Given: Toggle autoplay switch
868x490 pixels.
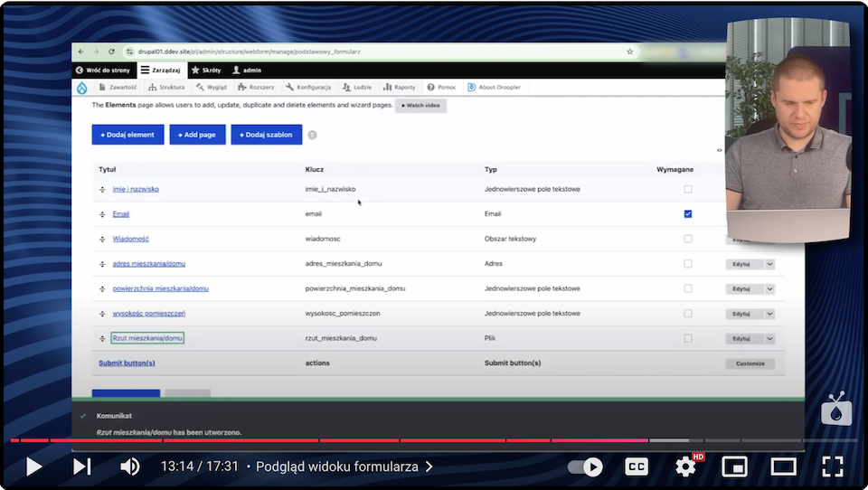Looking at the screenshot, I should click(x=586, y=466).
